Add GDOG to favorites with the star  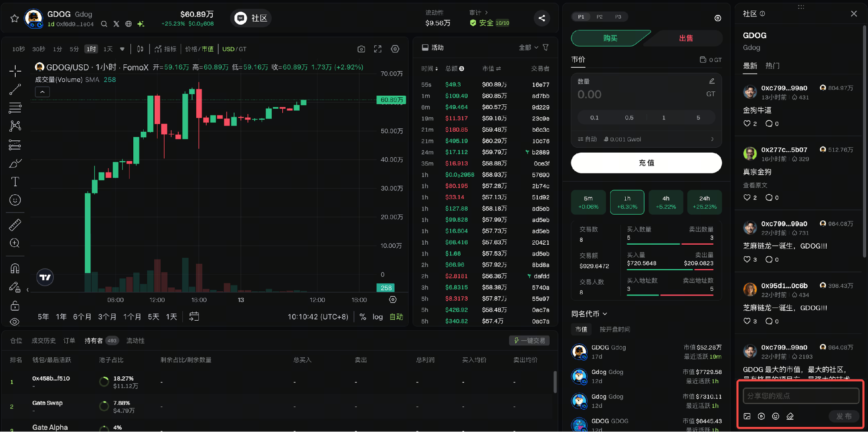(x=14, y=18)
